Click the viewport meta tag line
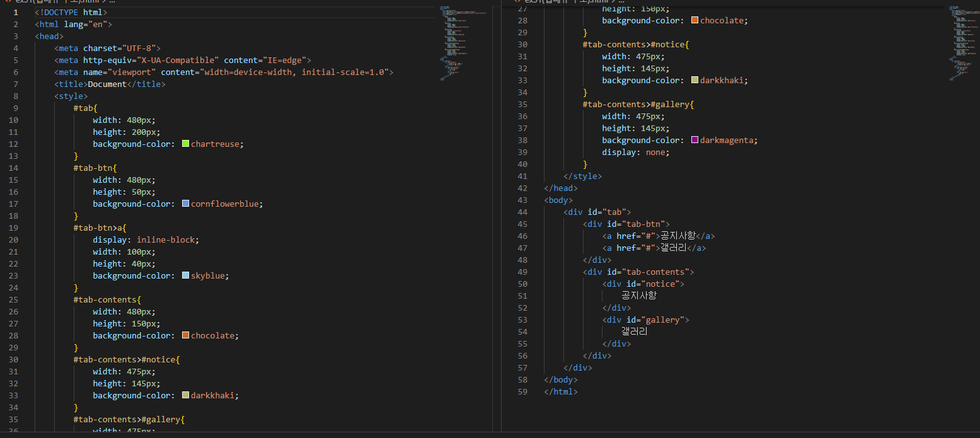 pyautogui.click(x=224, y=72)
